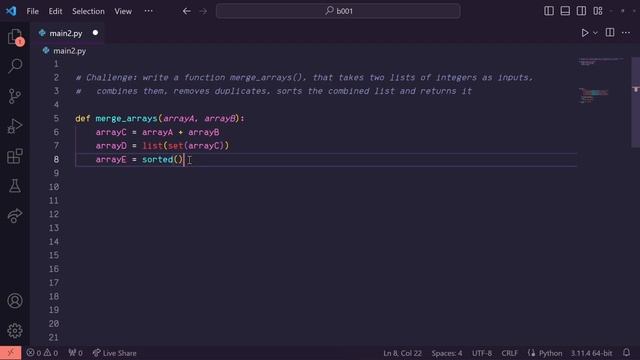Click the VS Code logo icon
This screenshot has width=640, height=360.
pyautogui.click(x=11, y=11)
